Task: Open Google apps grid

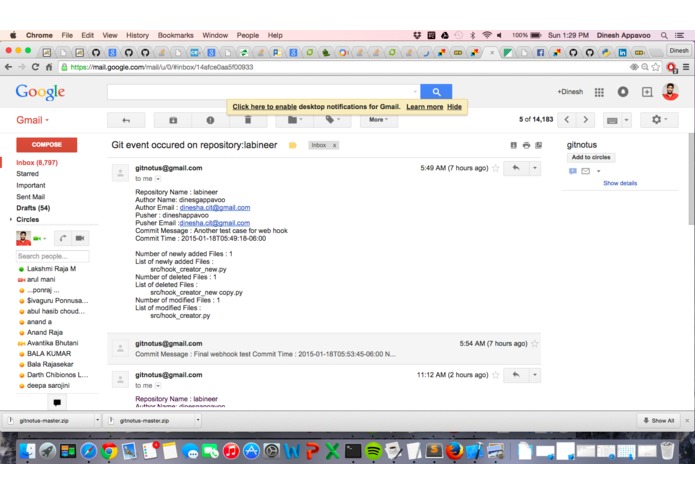Action: coord(599,92)
